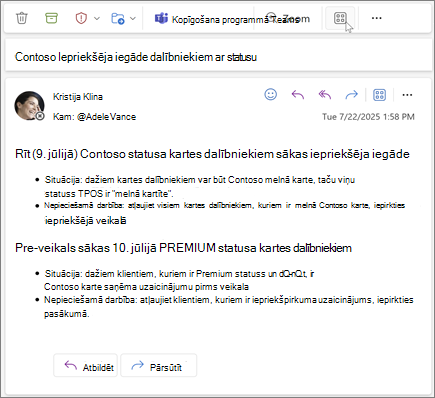This screenshot has height=398, width=435.
Task: Click Kopīgošana programmā Teams button
Action: [x=227, y=19]
